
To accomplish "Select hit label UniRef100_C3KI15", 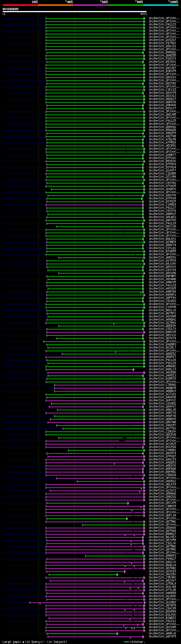I will pos(162,90).
